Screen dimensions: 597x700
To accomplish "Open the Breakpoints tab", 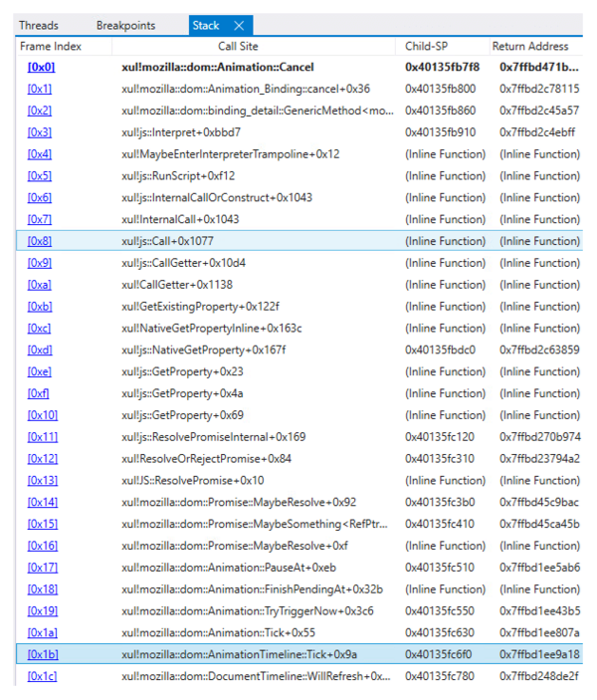I will point(125,25).
